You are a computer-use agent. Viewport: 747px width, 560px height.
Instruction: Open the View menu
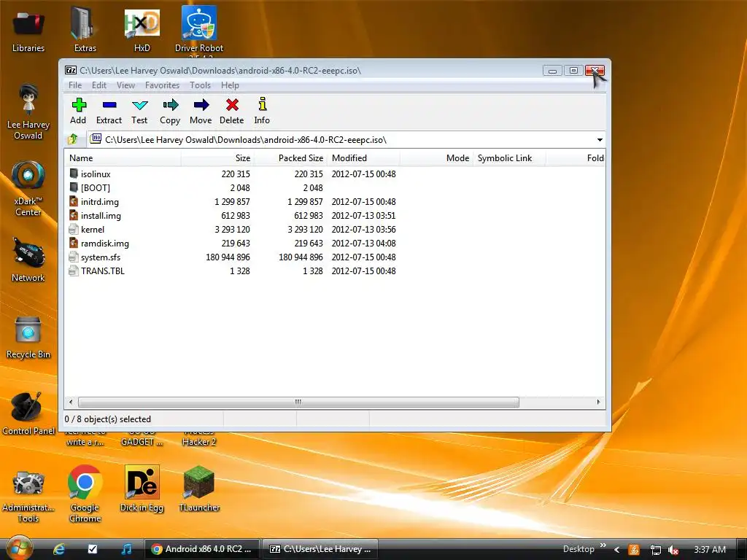[x=125, y=85]
